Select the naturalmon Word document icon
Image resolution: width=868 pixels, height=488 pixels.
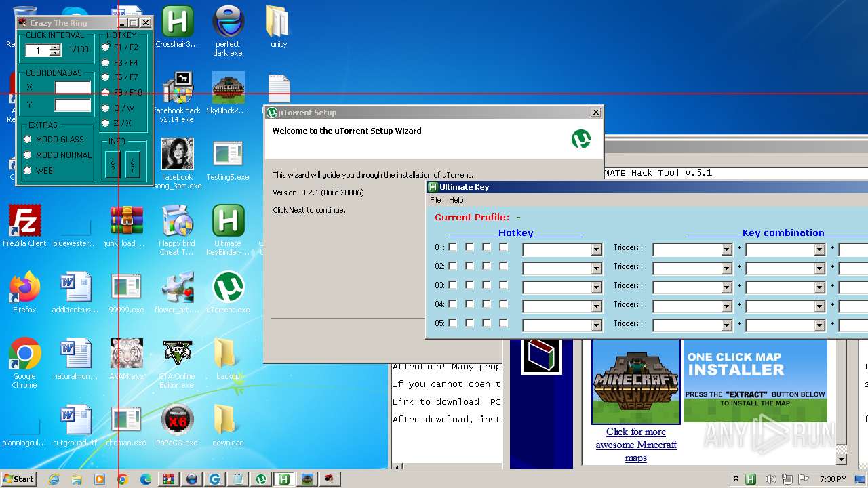[x=75, y=359]
